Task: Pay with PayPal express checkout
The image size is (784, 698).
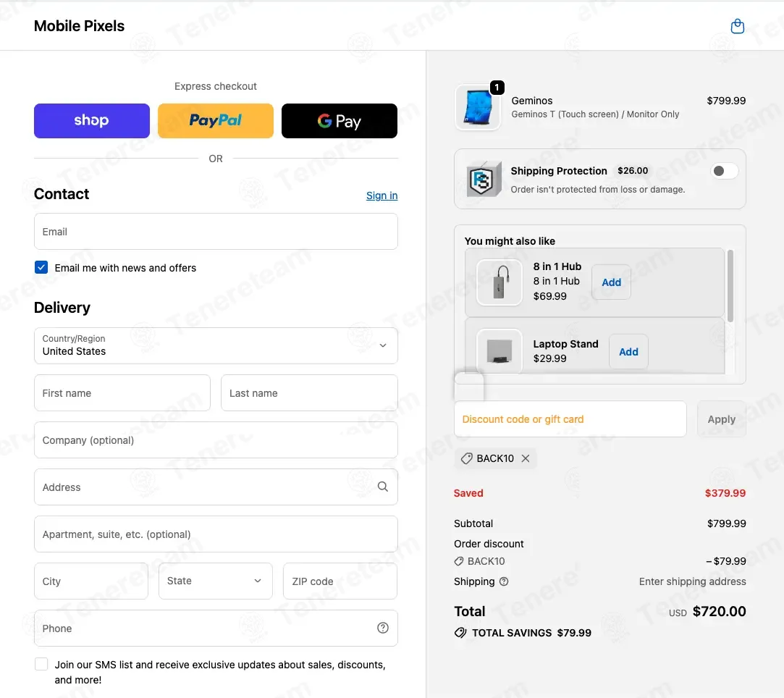Action: click(216, 121)
